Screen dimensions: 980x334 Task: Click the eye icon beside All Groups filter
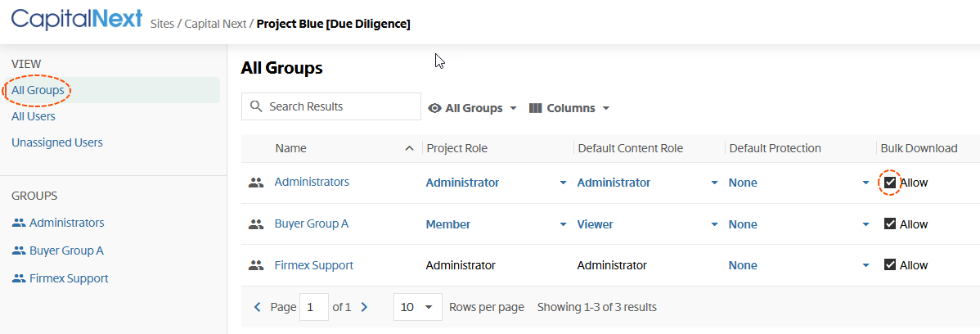434,108
